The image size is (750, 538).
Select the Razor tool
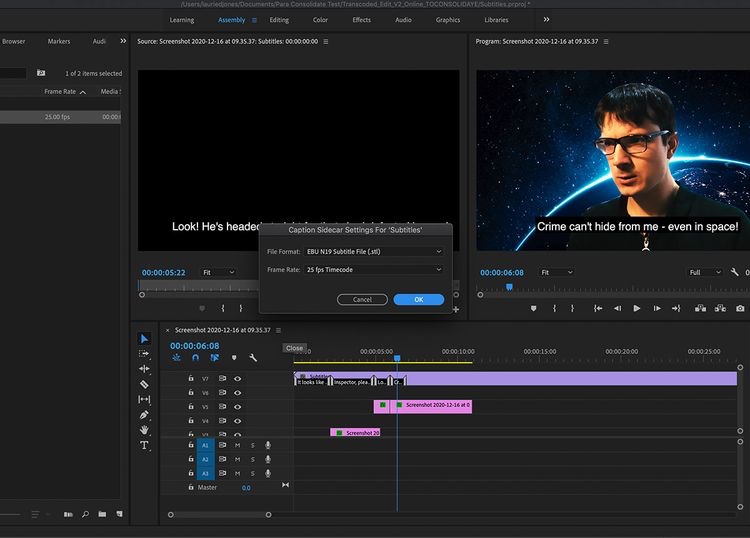(x=144, y=384)
